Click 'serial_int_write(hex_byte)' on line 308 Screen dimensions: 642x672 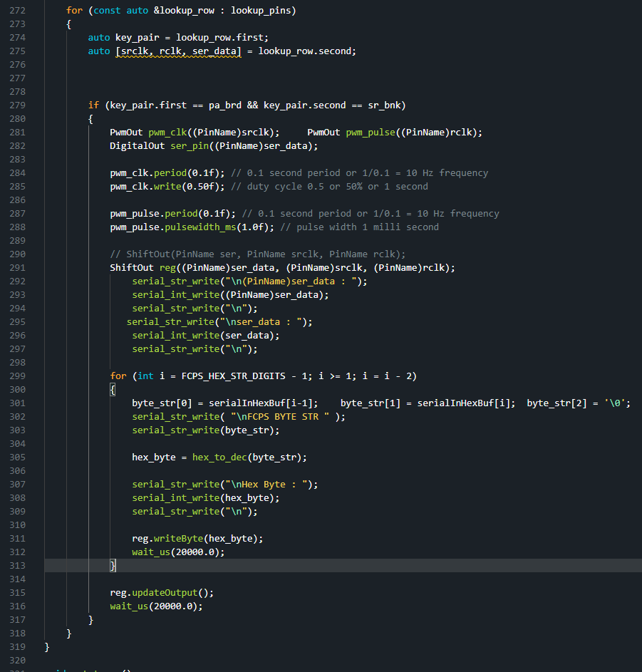[203, 498]
